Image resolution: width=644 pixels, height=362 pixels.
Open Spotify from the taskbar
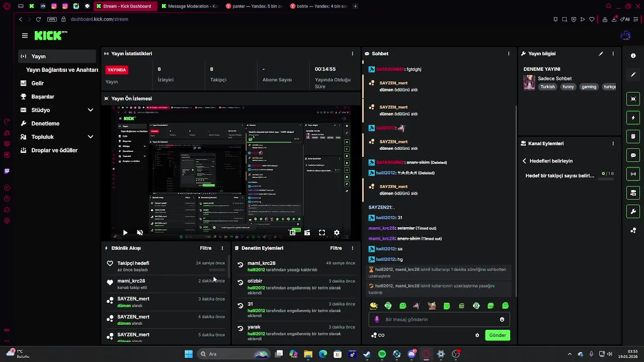click(382, 354)
